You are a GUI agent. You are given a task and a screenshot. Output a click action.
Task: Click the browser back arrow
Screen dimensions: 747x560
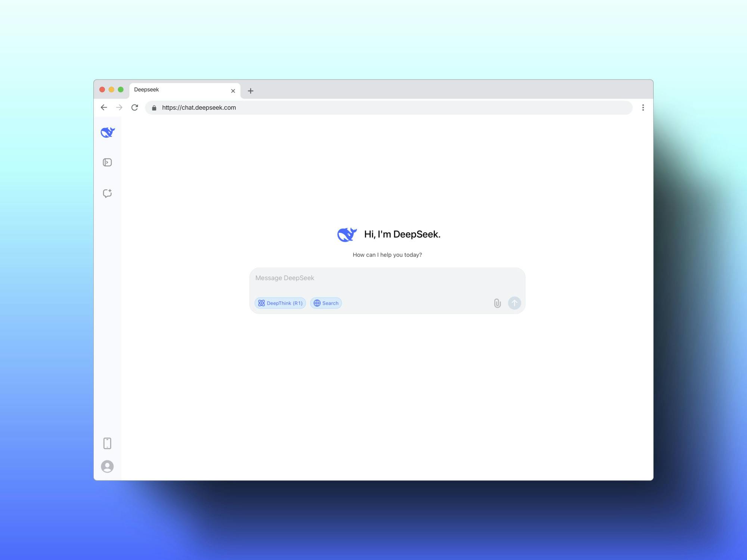point(104,108)
